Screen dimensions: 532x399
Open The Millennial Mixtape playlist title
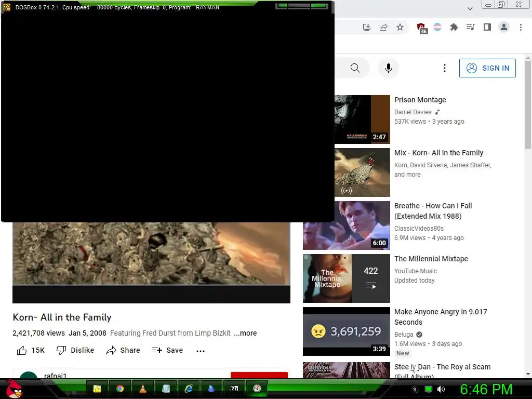point(431,259)
